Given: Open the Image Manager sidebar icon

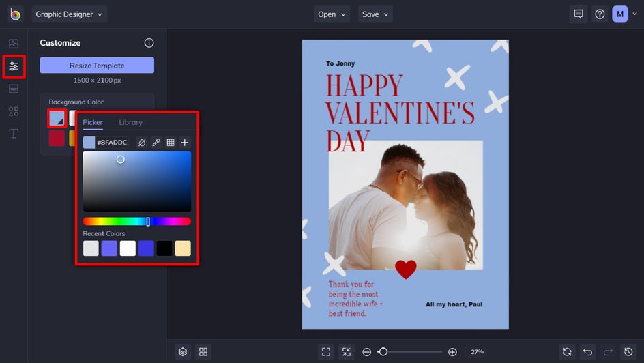Looking at the screenshot, I should (x=14, y=44).
